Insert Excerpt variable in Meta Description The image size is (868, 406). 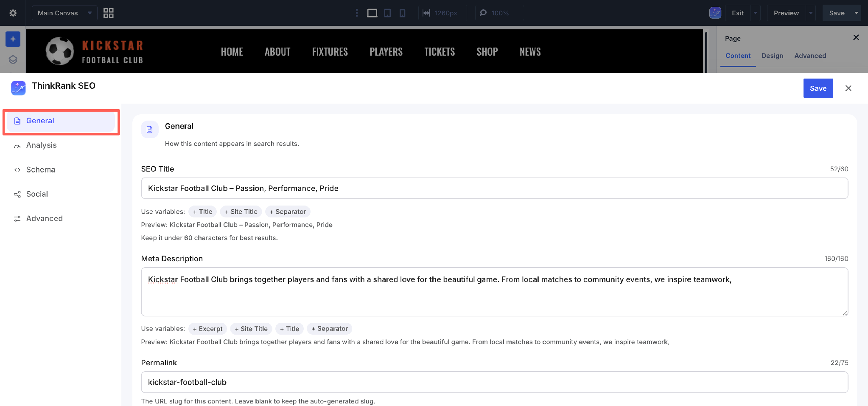(207, 329)
